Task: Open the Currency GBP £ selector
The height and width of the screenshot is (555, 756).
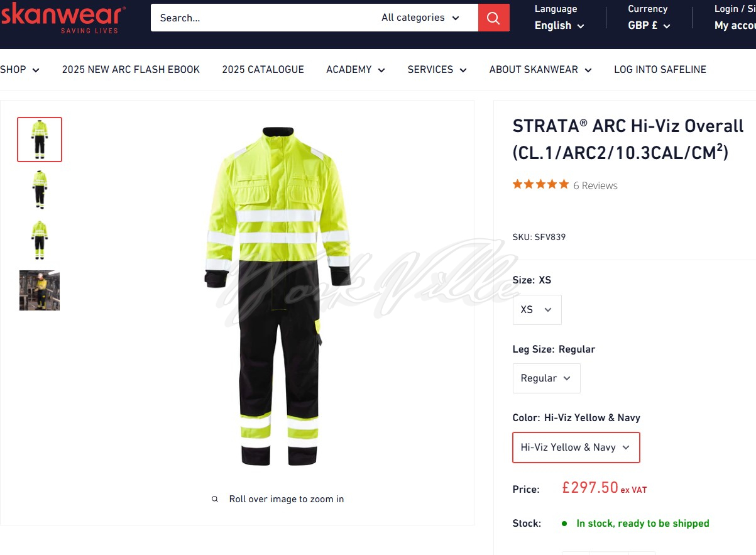Action: click(x=649, y=26)
